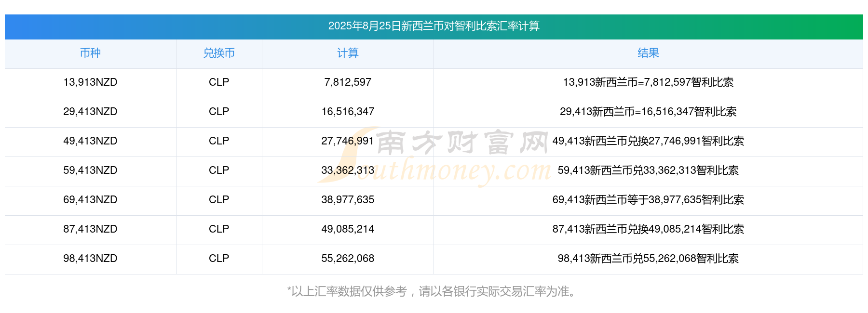Click CLP in the 59,413NZD row
This screenshot has height=313, width=868.
coord(219,170)
